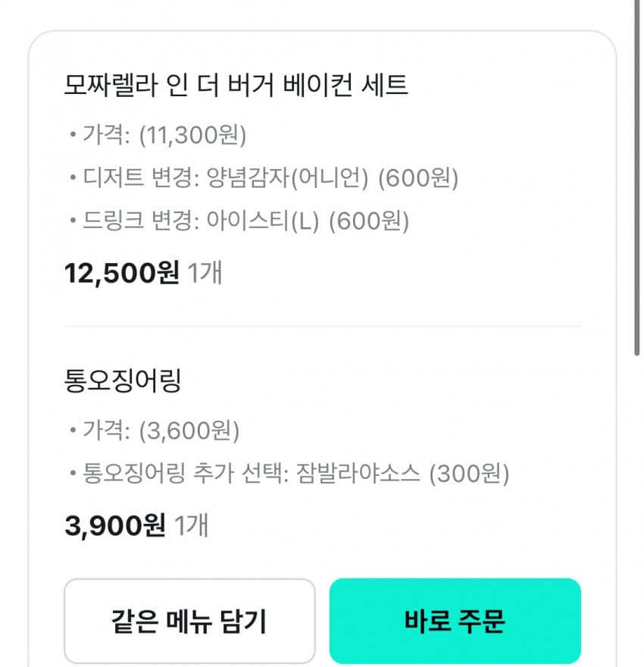Click the 가격 (3,600원) line
Viewport: 644px width, 667px height.
153,431
